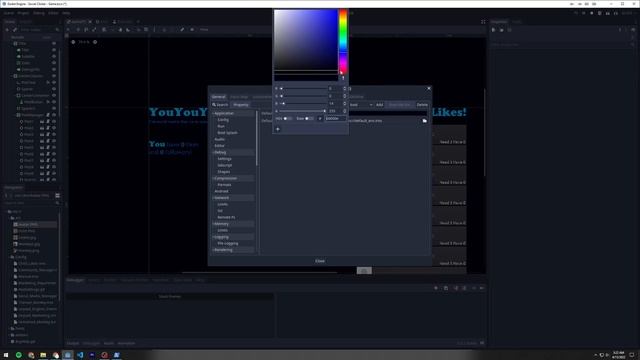640x360 pixels.
Task: Switch to General tab in Project Settings
Action: [x=218, y=97]
